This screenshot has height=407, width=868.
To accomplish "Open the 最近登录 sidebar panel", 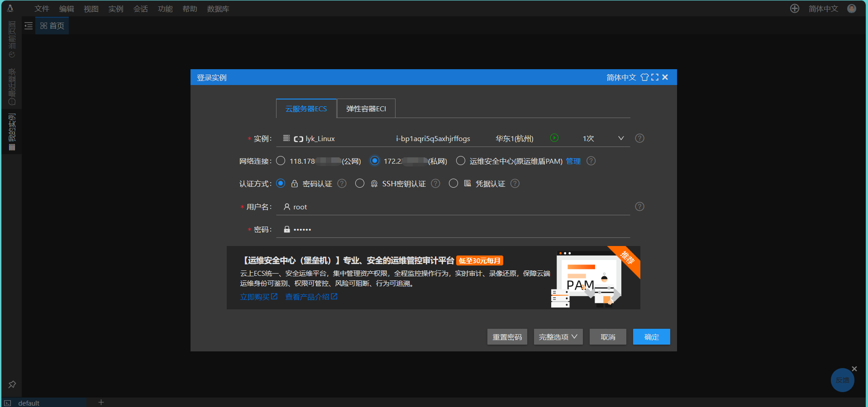I will pos(12,87).
